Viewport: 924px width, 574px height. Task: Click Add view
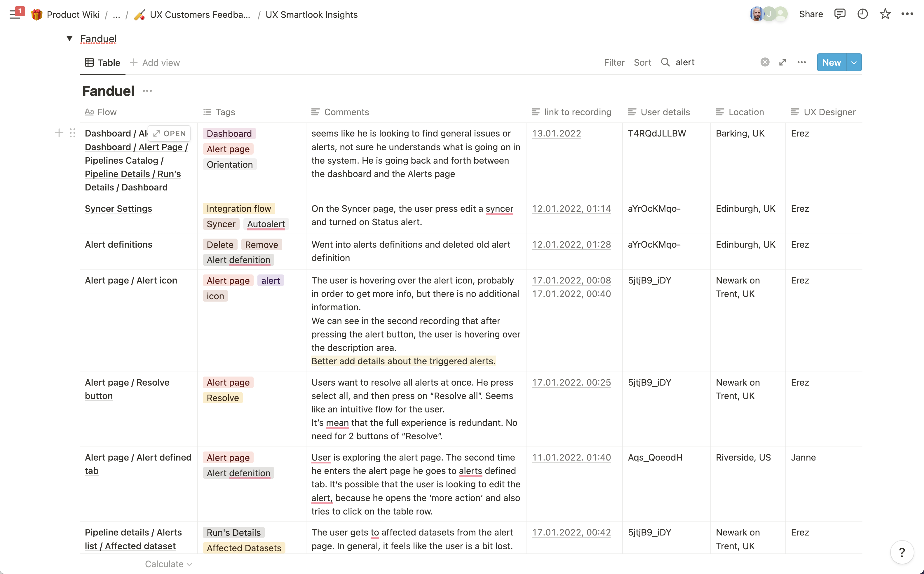pos(155,63)
